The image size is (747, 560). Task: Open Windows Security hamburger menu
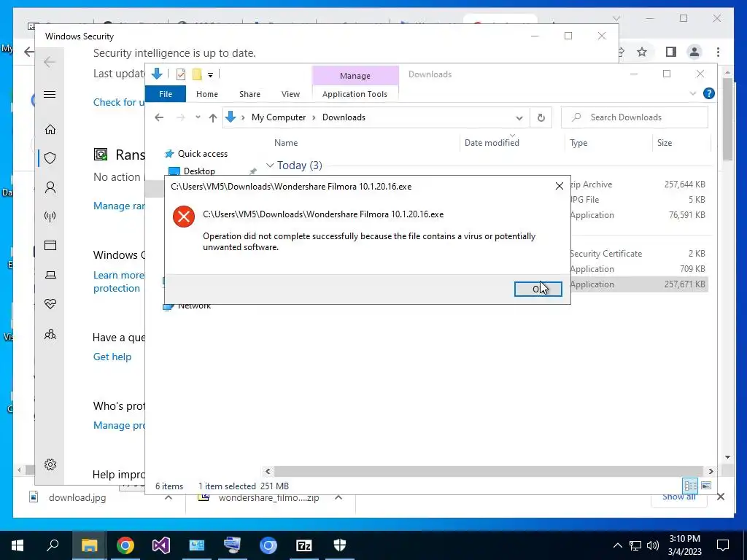(x=50, y=94)
